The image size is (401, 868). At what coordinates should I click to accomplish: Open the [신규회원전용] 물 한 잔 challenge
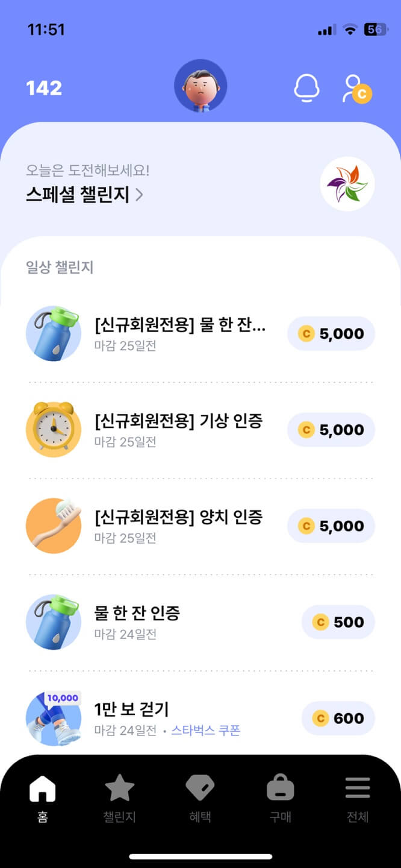[x=181, y=325]
